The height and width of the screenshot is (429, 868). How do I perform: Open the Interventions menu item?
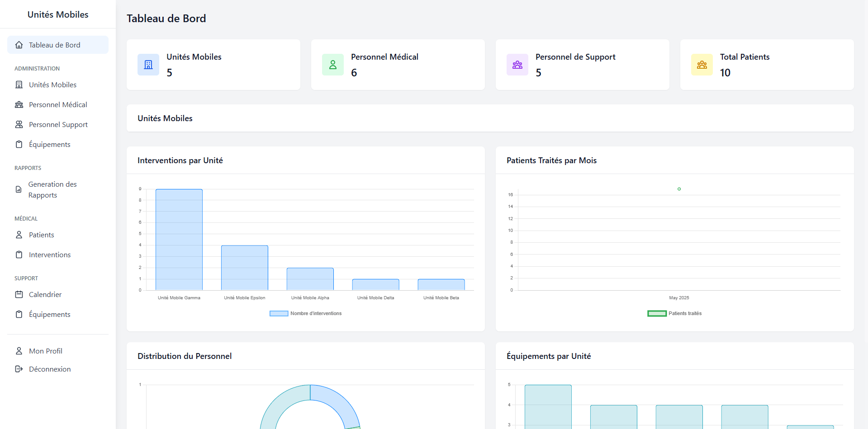tap(58, 255)
